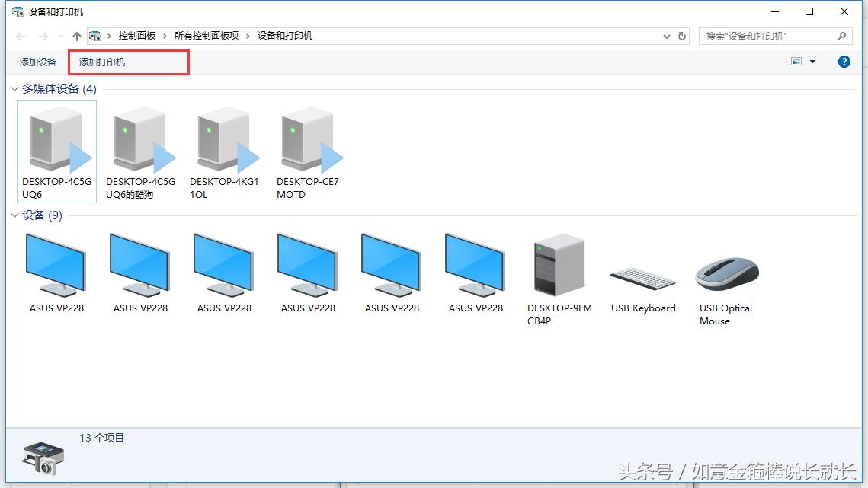The image size is (868, 488).
Task: Maximize the 设备和打印机 window
Action: click(x=809, y=11)
